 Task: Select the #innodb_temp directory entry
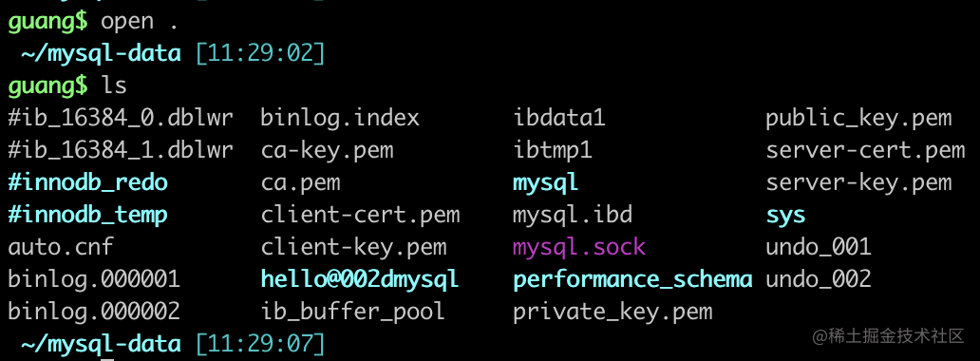coord(88,216)
